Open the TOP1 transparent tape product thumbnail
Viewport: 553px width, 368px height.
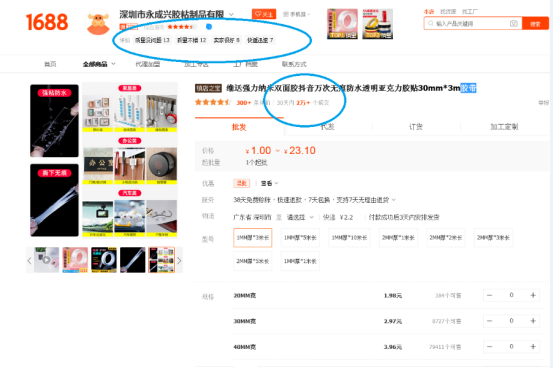(342, 24)
